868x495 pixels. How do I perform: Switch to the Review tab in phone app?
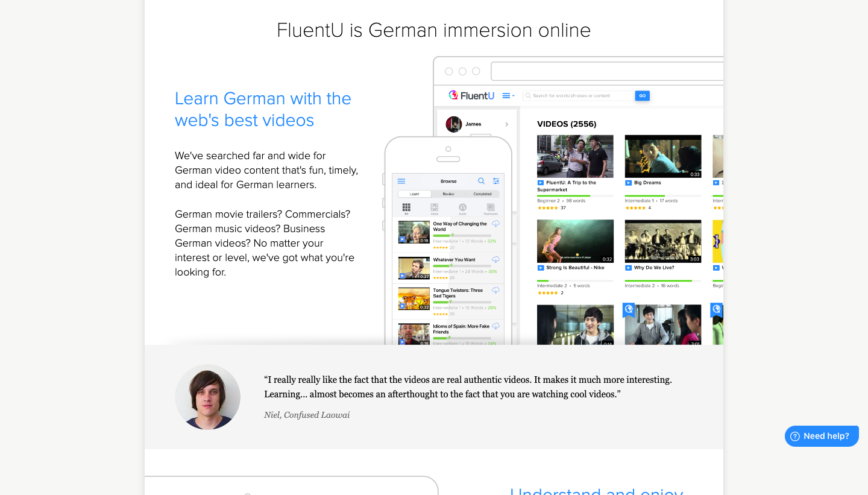click(448, 194)
